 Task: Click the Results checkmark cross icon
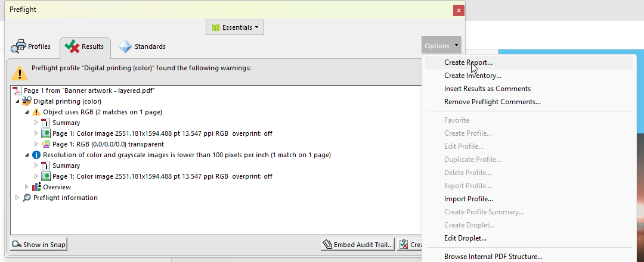pos(72,46)
